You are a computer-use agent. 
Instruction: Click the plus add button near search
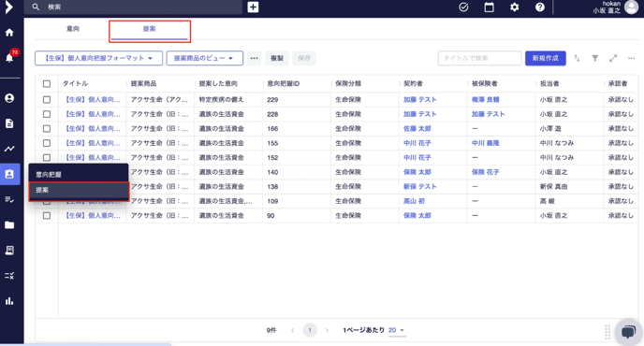[253, 7]
